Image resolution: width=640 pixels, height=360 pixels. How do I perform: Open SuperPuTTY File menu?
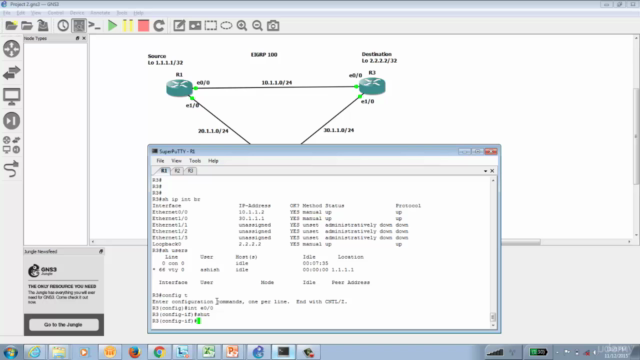pyautogui.click(x=160, y=161)
